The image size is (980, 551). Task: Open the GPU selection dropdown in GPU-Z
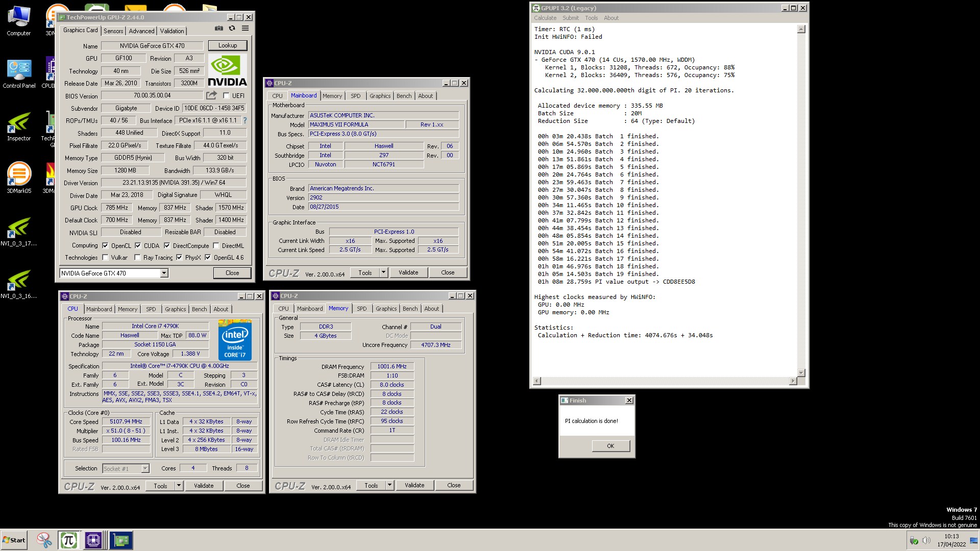coord(164,273)
